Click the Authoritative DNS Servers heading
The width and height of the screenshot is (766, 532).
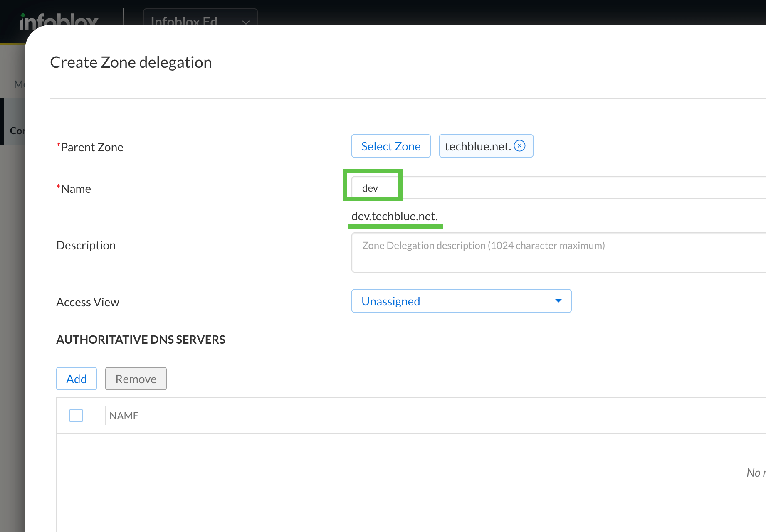point(141,340)
